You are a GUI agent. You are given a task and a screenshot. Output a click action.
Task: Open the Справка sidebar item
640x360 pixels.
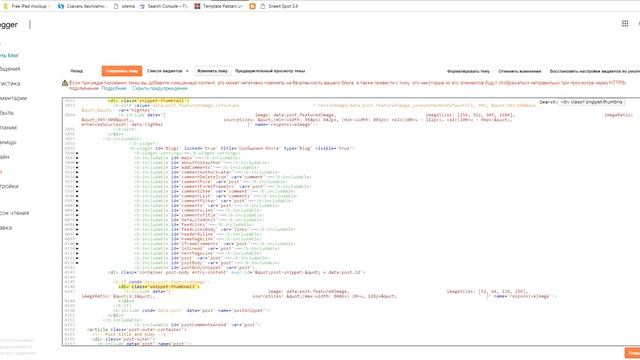(6, 228)
